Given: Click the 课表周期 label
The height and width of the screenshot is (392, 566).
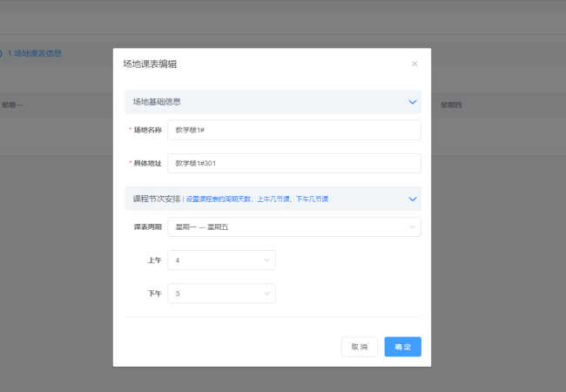Looking at the screenshot, I should tap(148, 227).
